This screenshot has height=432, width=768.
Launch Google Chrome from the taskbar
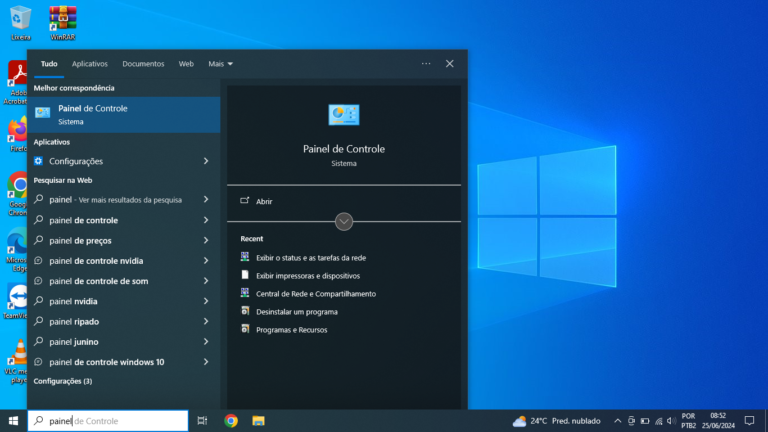(231, 421)
